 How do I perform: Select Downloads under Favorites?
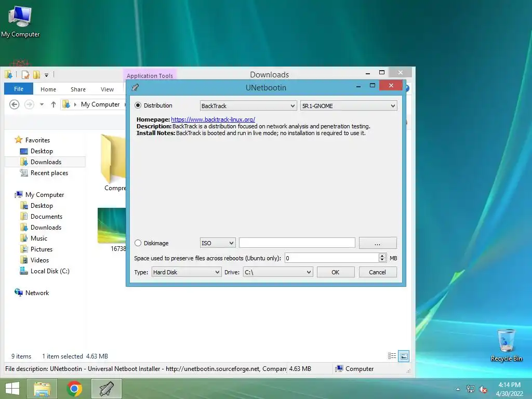click(46, 162)
